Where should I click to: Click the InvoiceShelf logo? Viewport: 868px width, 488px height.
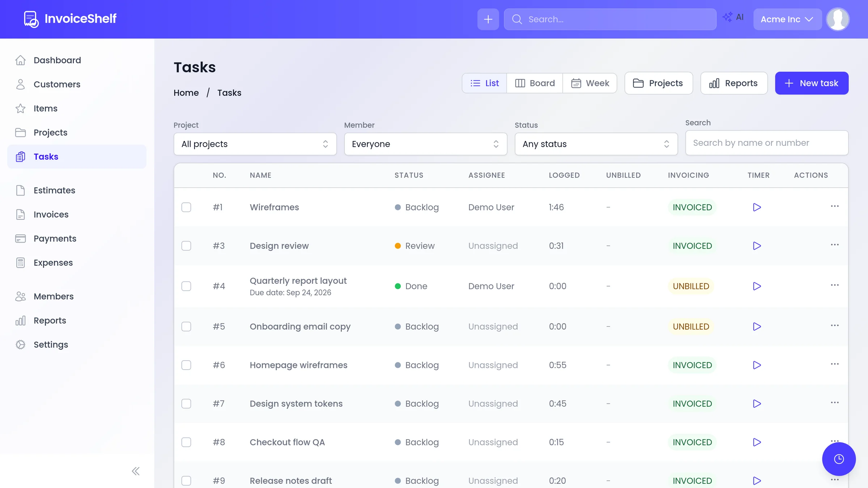point(70,19)
